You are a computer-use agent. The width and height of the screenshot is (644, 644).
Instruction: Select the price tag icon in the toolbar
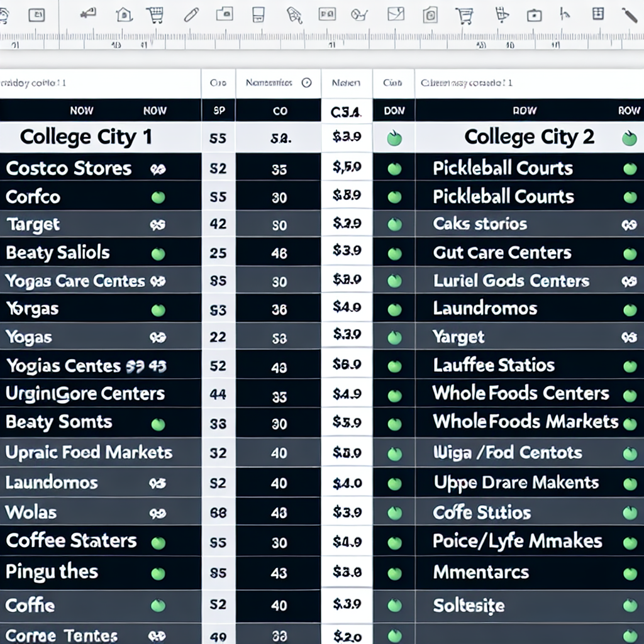point(294,15)
